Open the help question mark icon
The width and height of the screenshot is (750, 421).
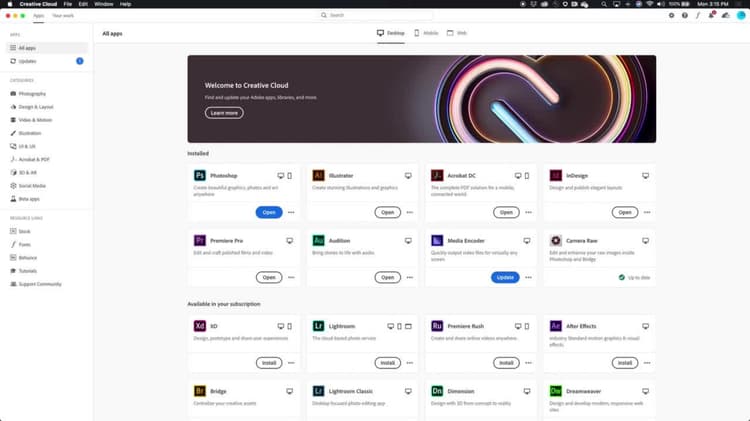click(x=685, y=15)
